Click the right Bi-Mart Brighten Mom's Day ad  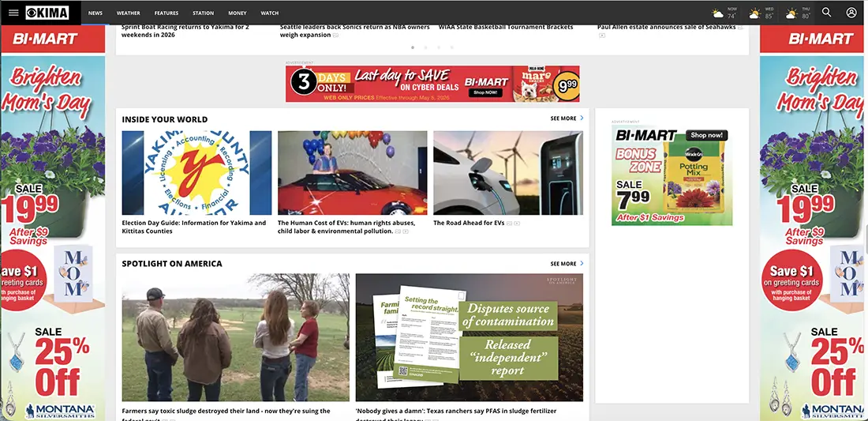(x=811, y=223)
